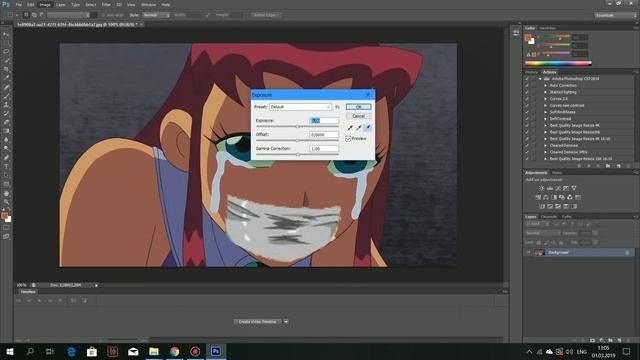Open Windows Start menu

9,351
